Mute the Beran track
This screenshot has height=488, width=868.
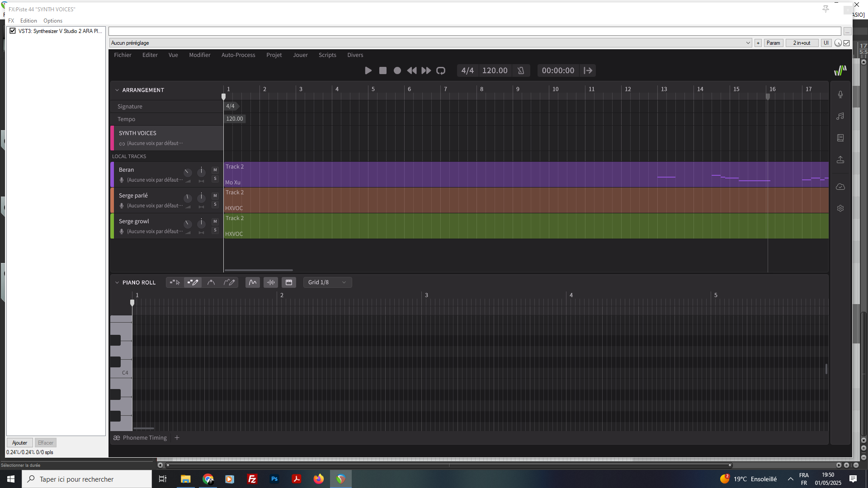215,170
